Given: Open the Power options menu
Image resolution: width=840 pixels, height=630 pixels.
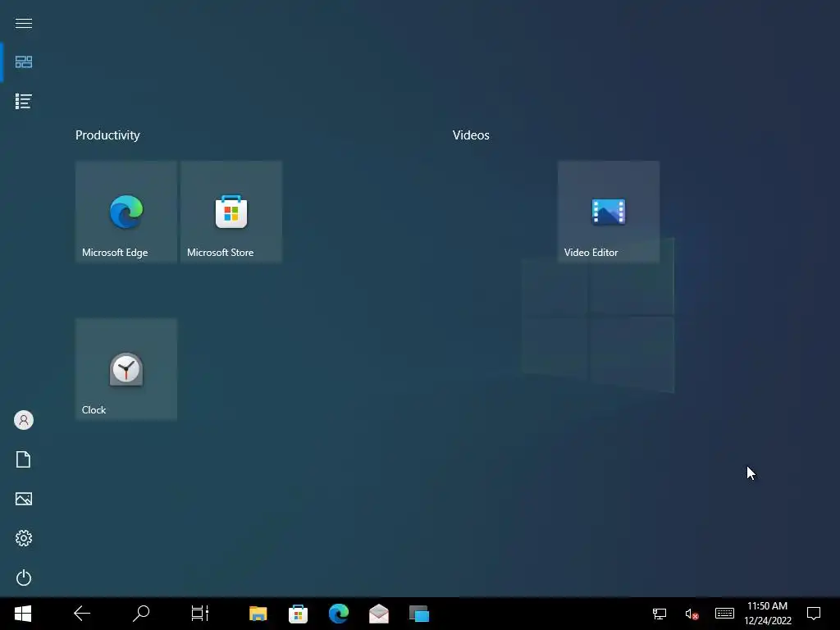Looking at the screenshot, I should 24,577.
